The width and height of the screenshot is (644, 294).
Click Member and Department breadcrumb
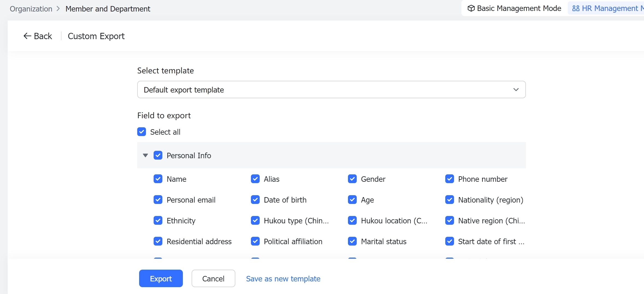pyautogui.click(x=108, y=9)
